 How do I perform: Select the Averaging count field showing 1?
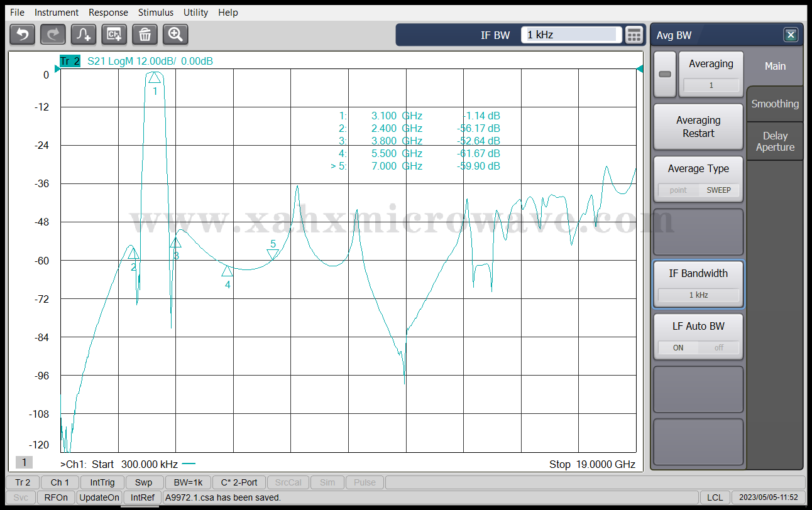pyautogui.click(x=711, y=85)
